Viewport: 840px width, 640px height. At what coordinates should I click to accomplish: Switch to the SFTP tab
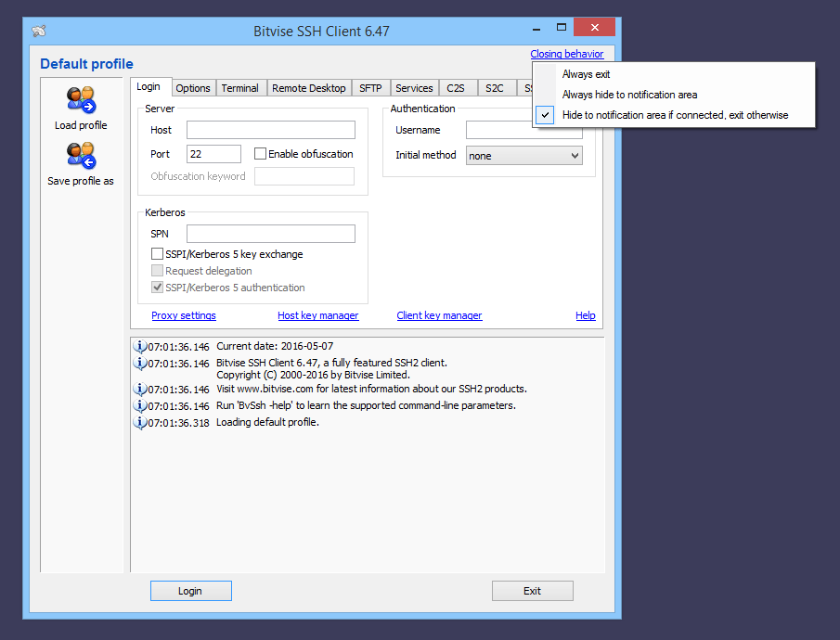point(370,87)
